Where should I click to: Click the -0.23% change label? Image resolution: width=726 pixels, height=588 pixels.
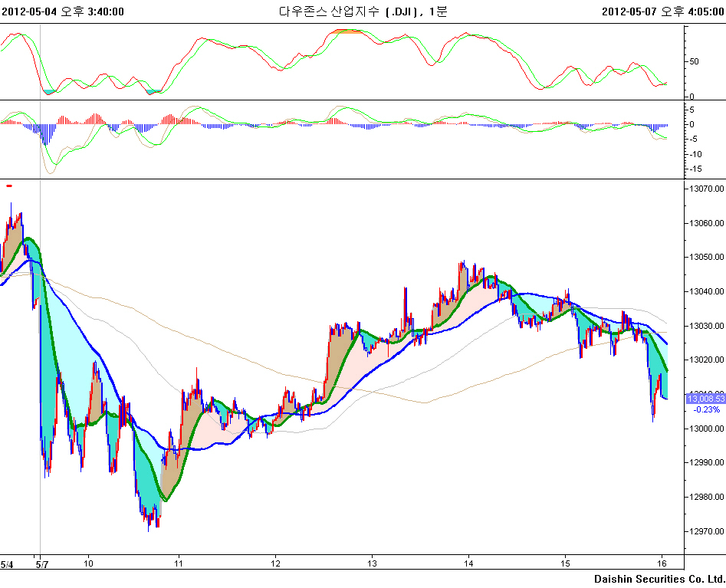pos(706,409)
